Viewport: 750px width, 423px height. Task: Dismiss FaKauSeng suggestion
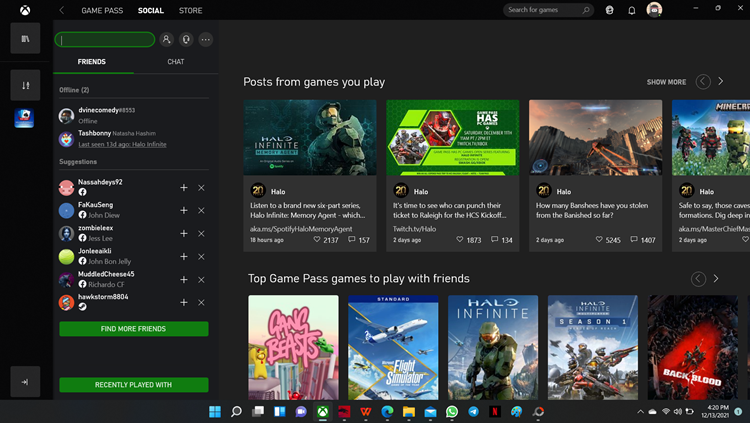pos(201,211)
